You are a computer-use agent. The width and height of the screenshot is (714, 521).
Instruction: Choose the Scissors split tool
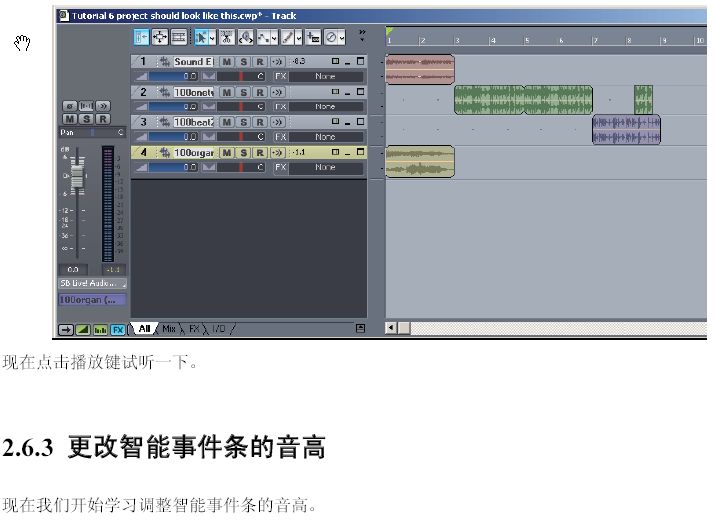(227, 37)
